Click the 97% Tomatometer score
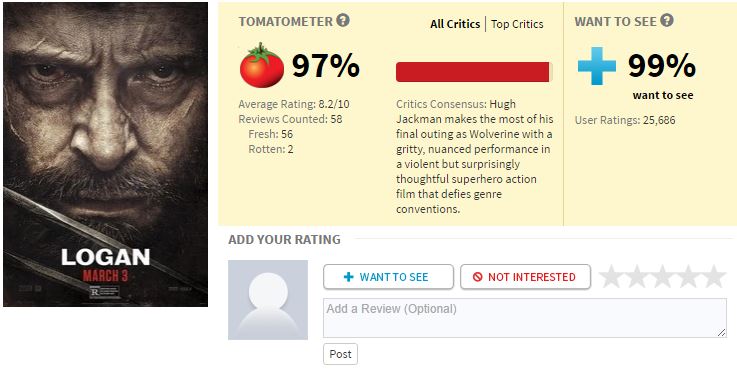 click(x=326, y=65)
